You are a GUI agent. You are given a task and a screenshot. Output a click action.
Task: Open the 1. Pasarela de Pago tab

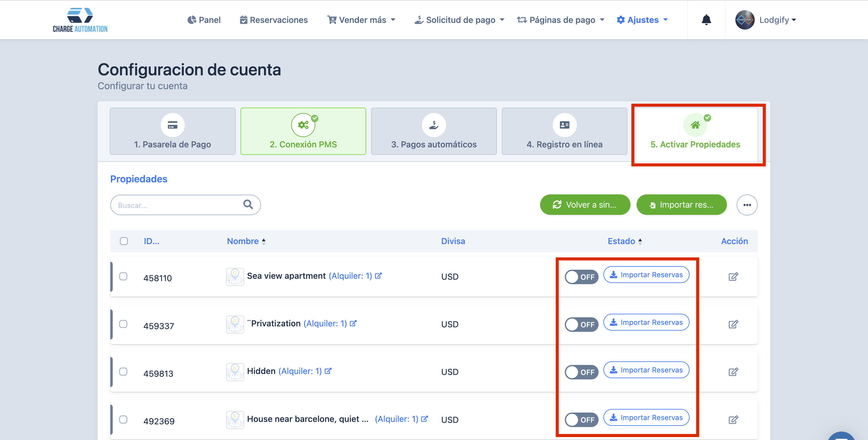point(172,131)
